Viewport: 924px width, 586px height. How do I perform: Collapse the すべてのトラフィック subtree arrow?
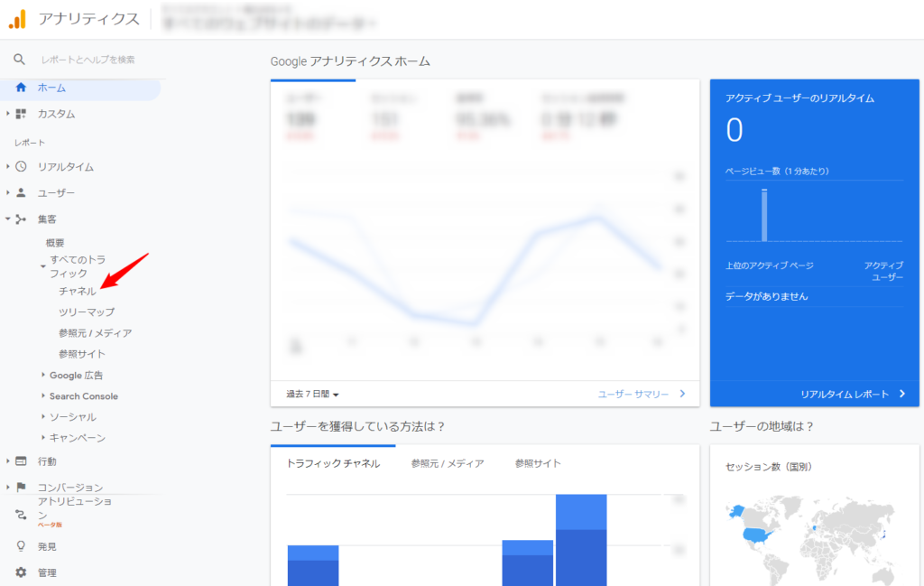pyautogui.click(x=43, y=266)
